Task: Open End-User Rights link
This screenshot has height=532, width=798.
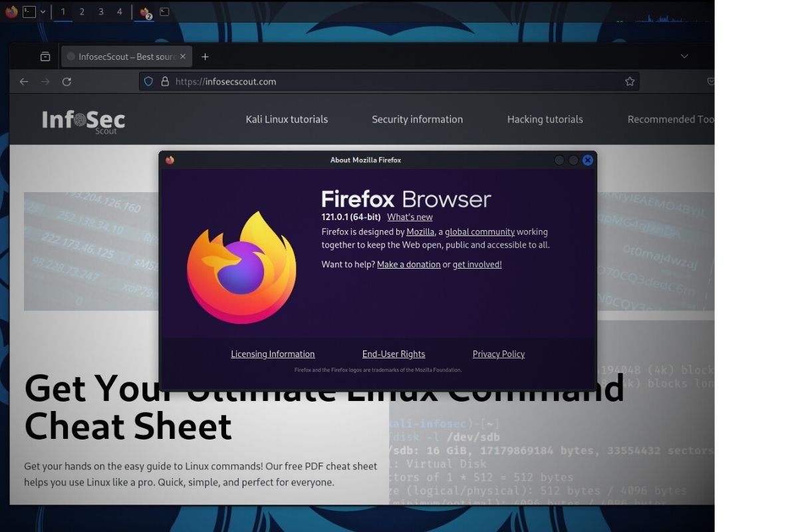Action: pyautogui.click(x=394, y=354)
